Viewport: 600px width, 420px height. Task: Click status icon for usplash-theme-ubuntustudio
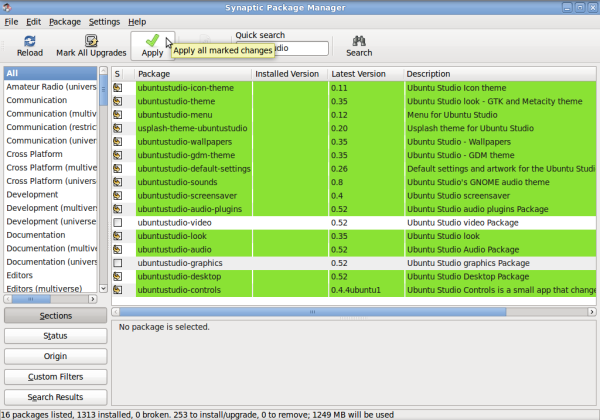(118, 128)
